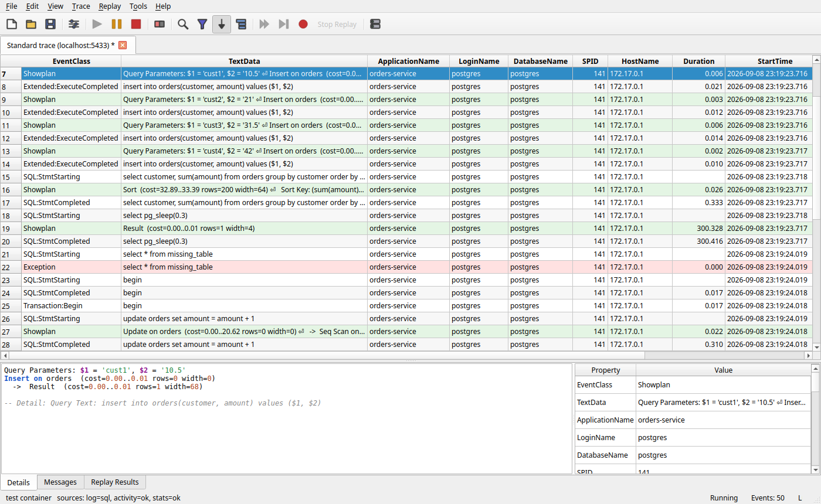Open a trace file via the folder icon
This screenshot has width=821, height=504.
coord(31,24)
